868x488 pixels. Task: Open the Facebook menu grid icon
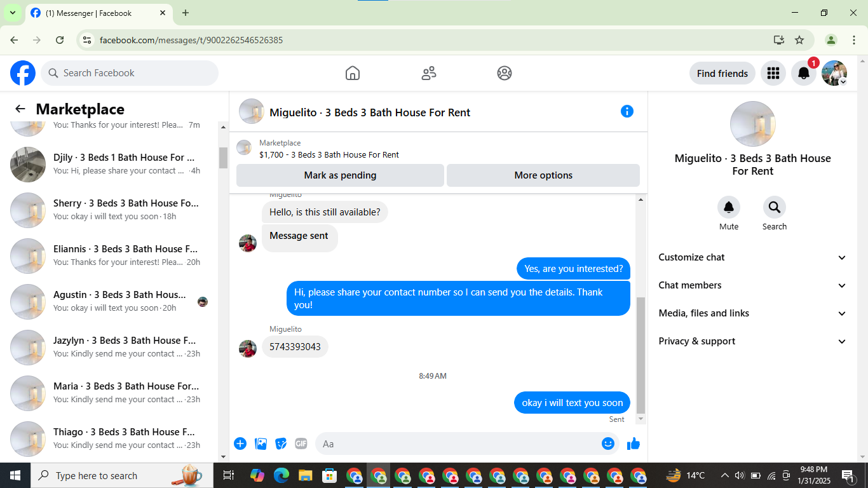click(773, 73)
